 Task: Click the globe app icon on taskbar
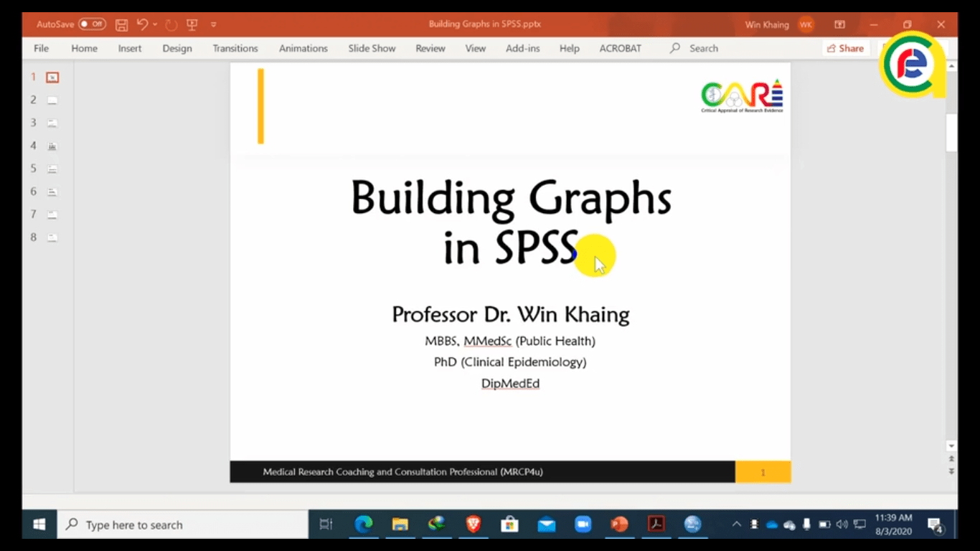point(692,524)
